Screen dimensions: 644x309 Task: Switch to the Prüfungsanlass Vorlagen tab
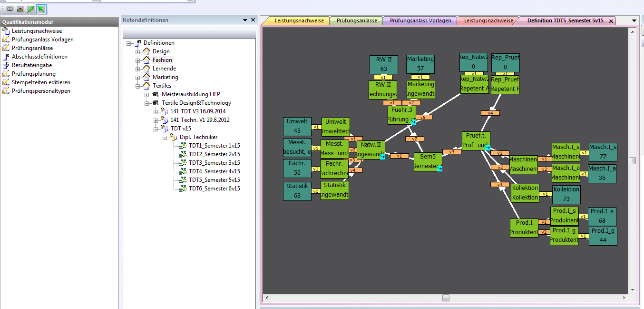(x=420, y=20)
